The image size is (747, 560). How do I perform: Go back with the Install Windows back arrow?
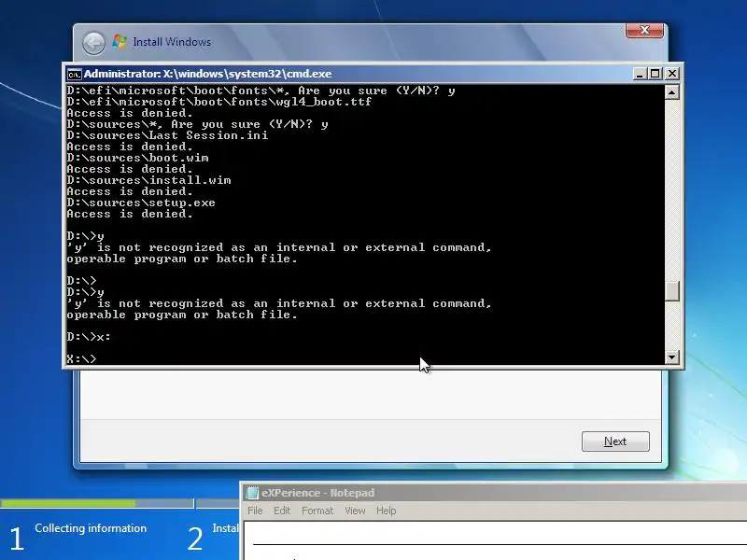(94, 43)
